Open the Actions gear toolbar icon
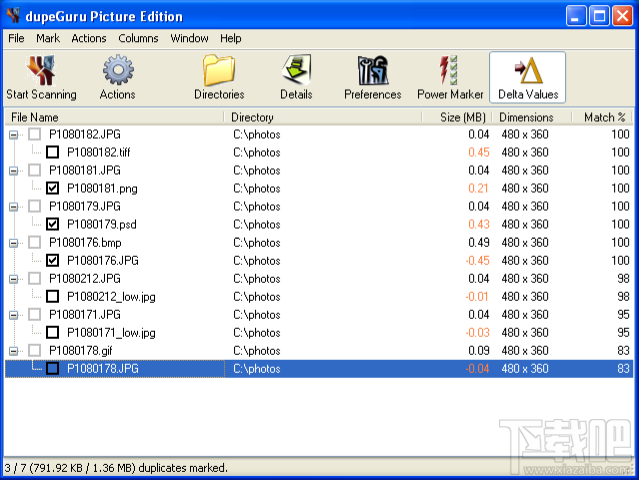The height and width of the screenshot is (480, 639). 118,77
